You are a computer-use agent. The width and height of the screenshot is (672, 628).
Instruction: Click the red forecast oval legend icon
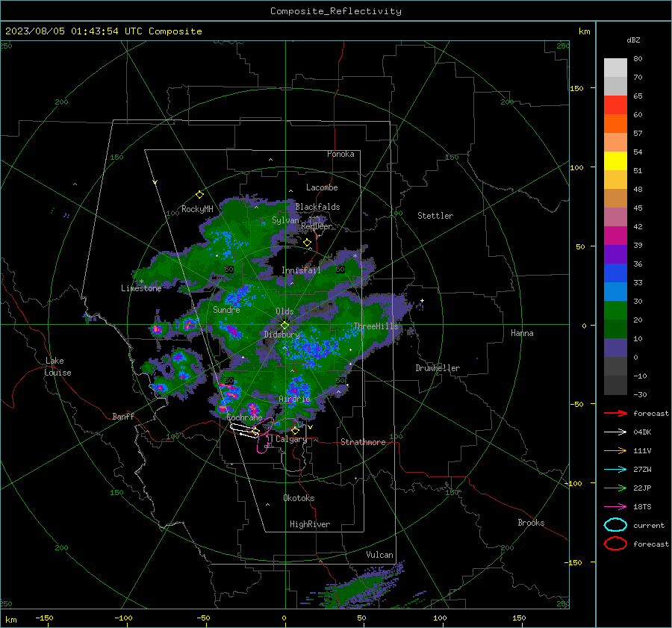click(x=615, y=544)
